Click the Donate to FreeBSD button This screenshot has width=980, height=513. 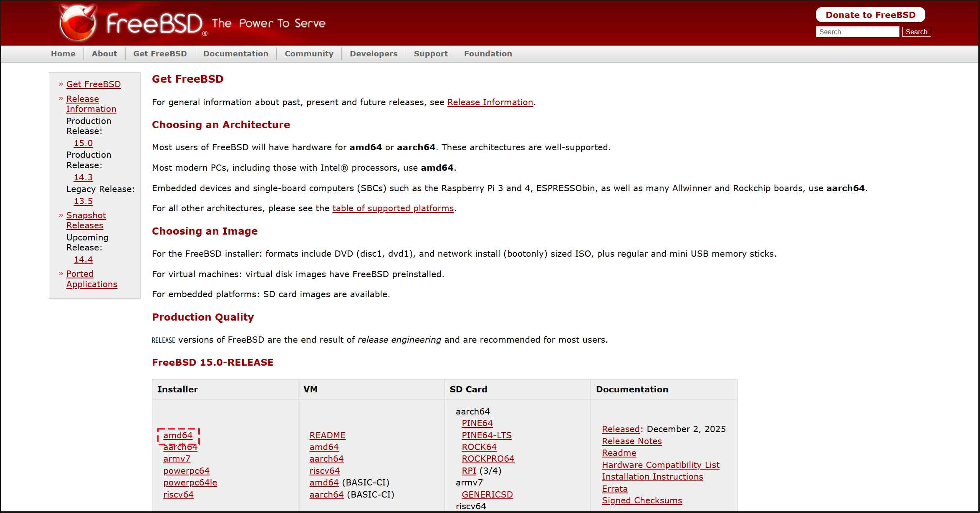[870, 15]
